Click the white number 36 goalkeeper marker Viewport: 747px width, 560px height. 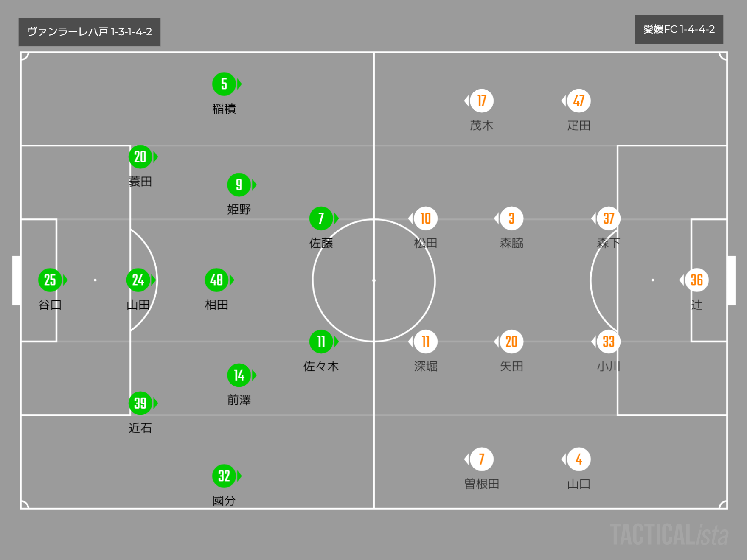(696, 280)
